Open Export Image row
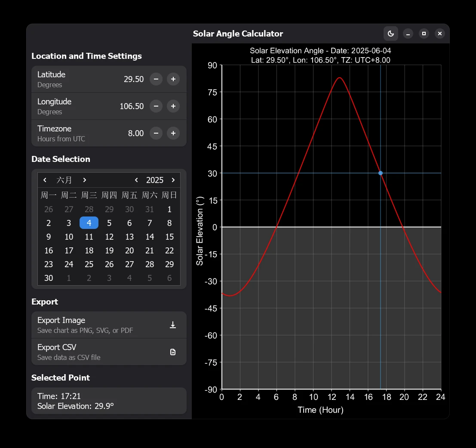Screen dimensions: 476x448 point(109,325)
